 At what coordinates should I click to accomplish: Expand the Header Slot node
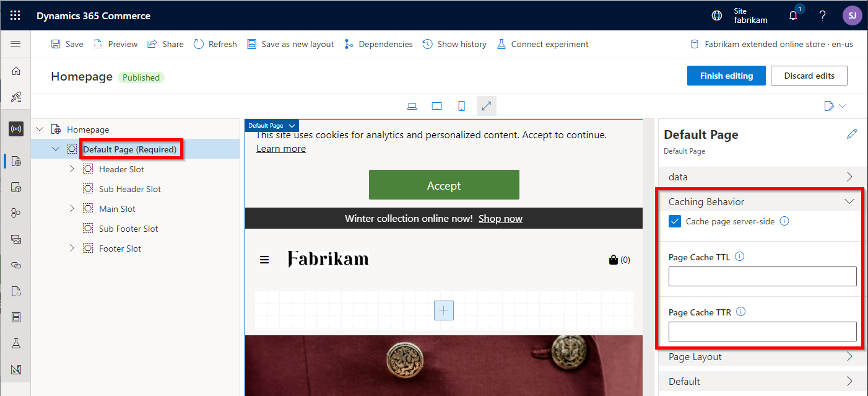[72, 169]
